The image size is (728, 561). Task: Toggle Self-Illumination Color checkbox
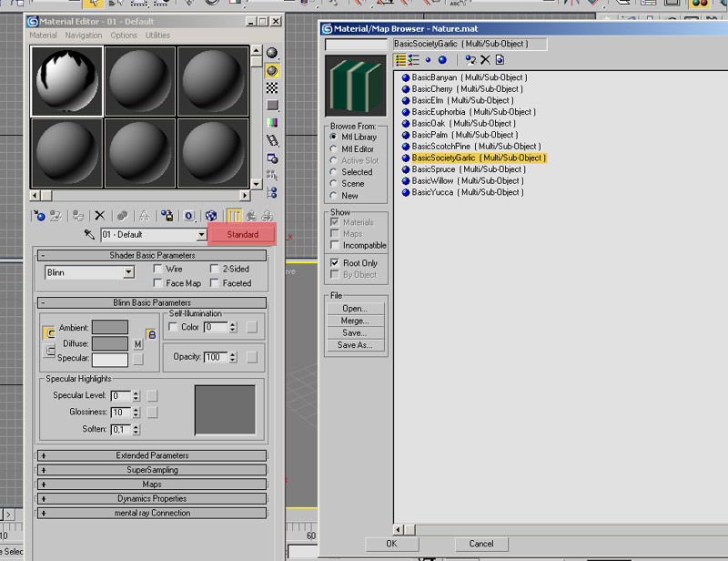[173, 327]
